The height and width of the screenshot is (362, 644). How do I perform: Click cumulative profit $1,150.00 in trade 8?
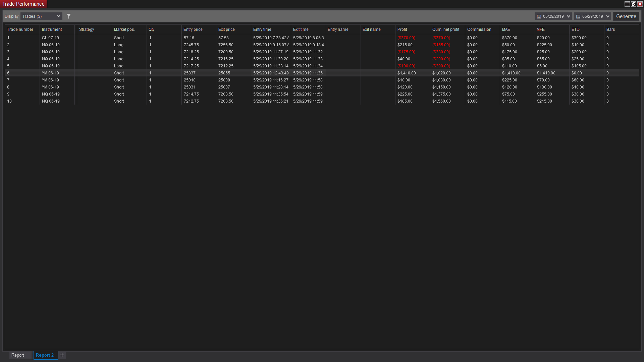click(x=441, y=87)
